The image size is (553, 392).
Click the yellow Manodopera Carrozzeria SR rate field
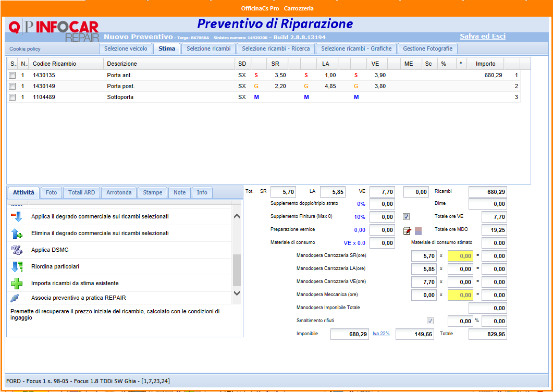[x=460, y=256]
